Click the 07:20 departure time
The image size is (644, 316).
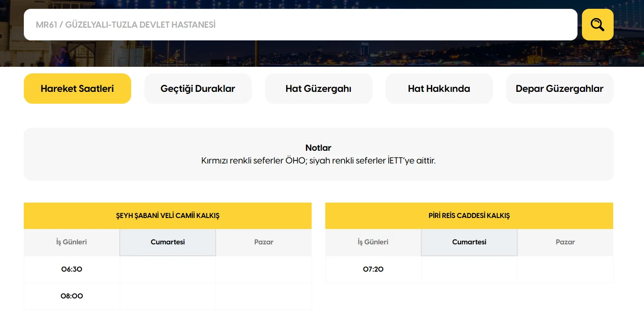click(373, 269)
